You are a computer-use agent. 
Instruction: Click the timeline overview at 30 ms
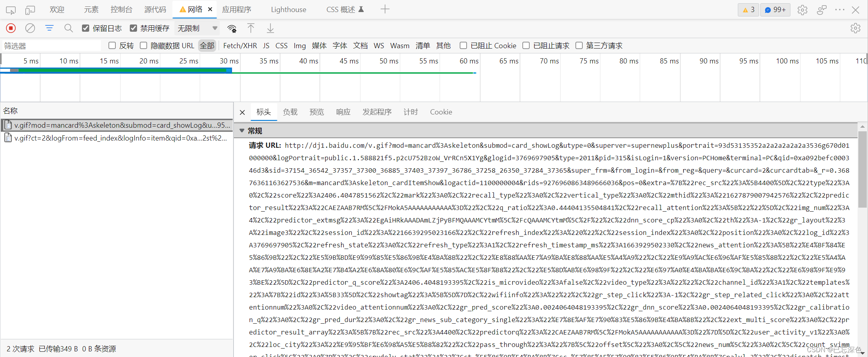click(x=229, y=61)
